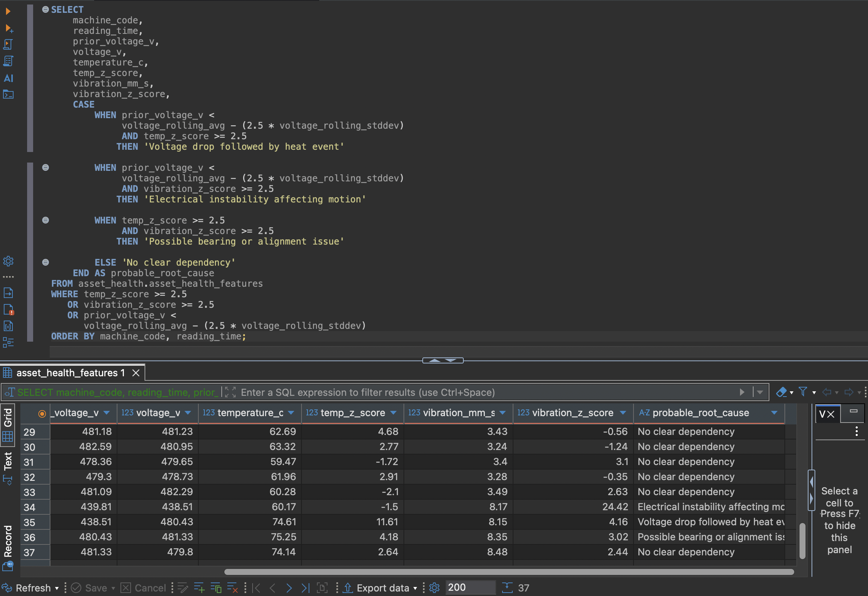Expand the filter panel with expand-arrows icon
This screenshot has height=596, width=868.
pyautogui.click(x=230, y=392)
